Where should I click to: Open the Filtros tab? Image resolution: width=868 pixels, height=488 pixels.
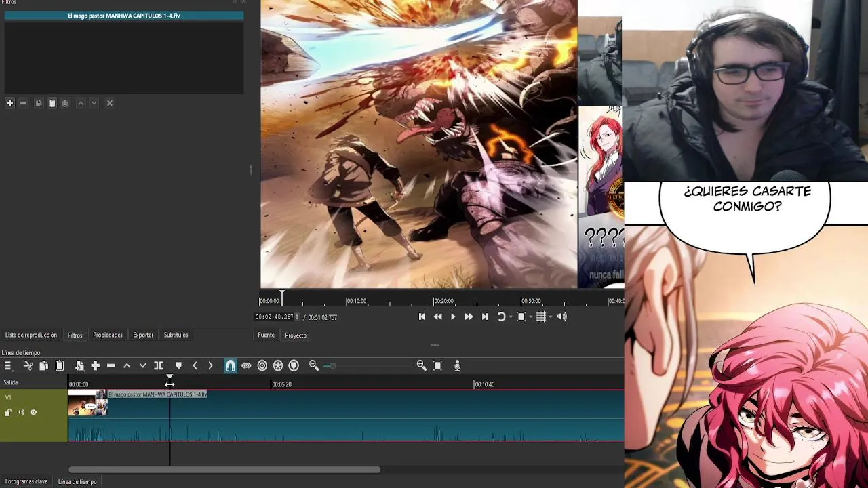tap(75, 335)
